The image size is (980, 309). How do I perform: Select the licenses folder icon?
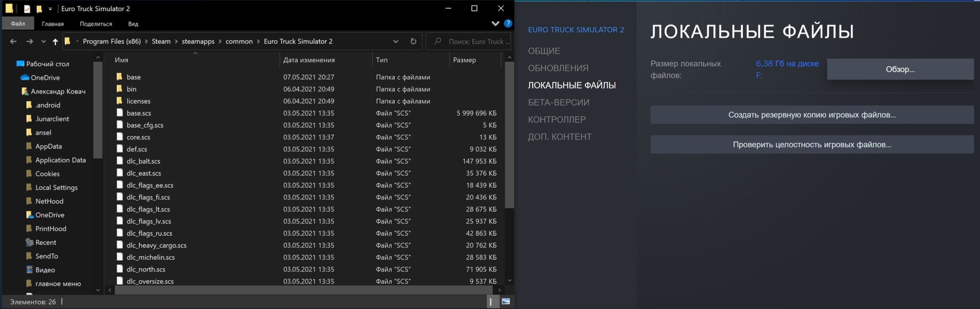pyautogui.click(x=120, y=101)
